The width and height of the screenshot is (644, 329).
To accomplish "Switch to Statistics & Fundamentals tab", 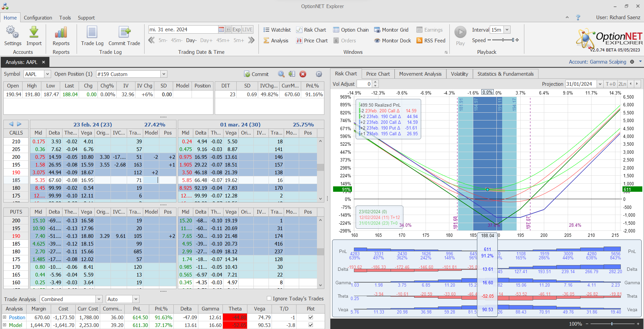I will point(506,74).
